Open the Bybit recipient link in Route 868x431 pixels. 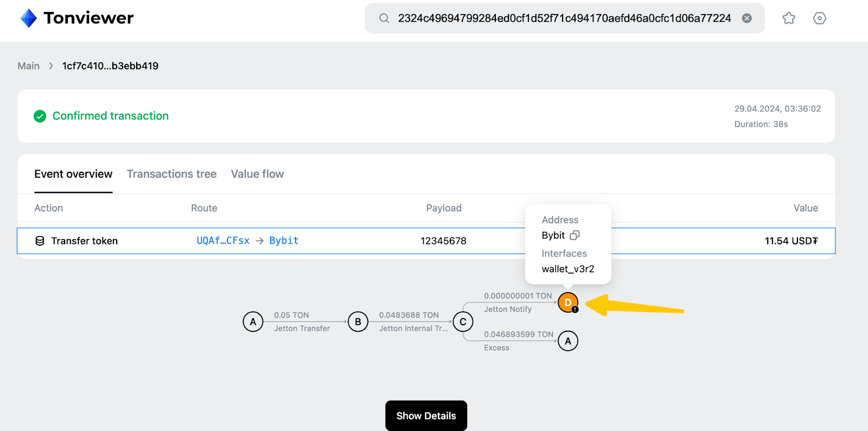[x=284, y=241]
